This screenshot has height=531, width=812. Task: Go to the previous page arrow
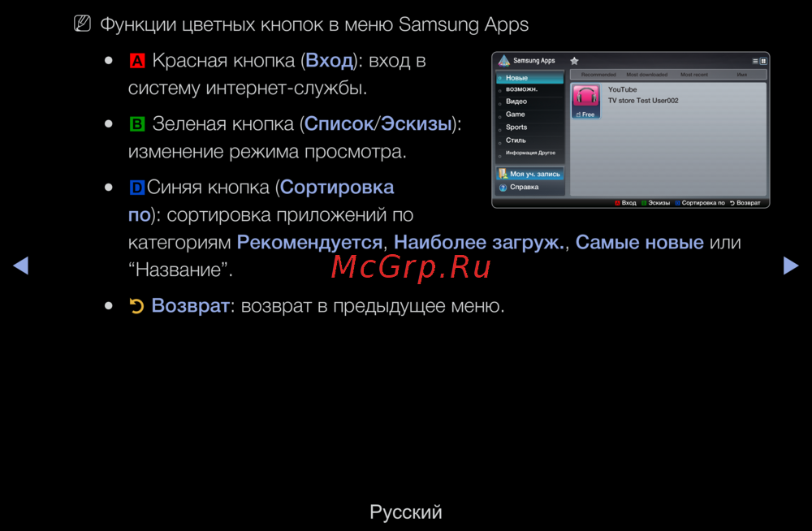pyautogui.click(x=21, y=265)
